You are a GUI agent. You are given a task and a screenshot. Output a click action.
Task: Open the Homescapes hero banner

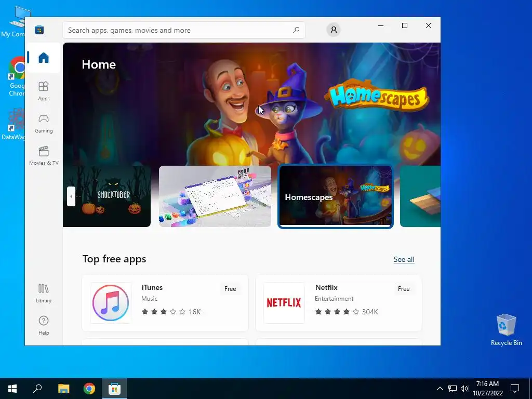251,103
